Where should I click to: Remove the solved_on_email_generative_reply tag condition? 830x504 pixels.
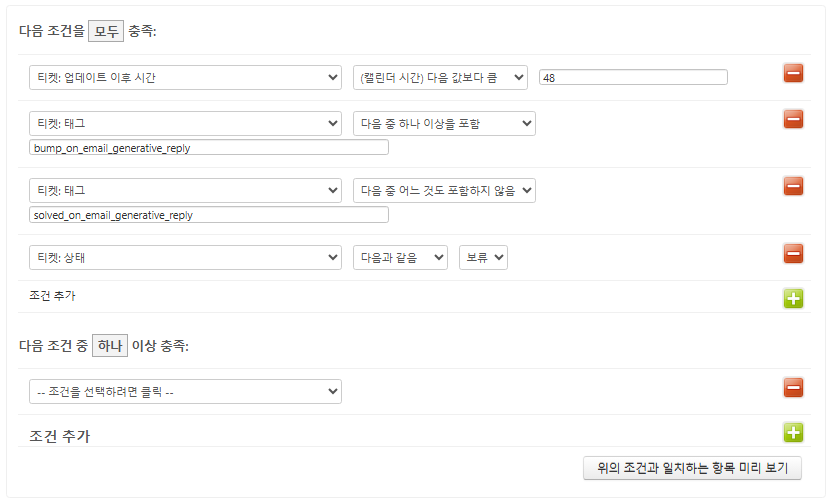pos(793,186)
